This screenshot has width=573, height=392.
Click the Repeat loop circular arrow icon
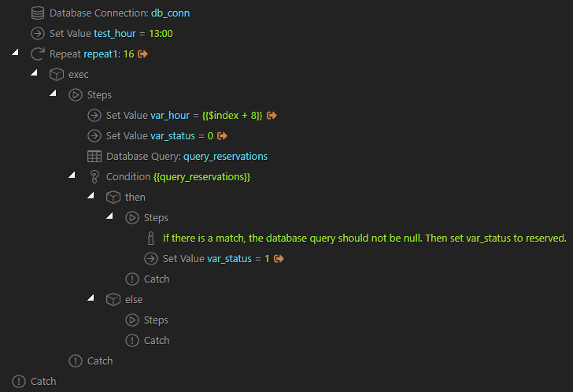[x=37, y=54]
